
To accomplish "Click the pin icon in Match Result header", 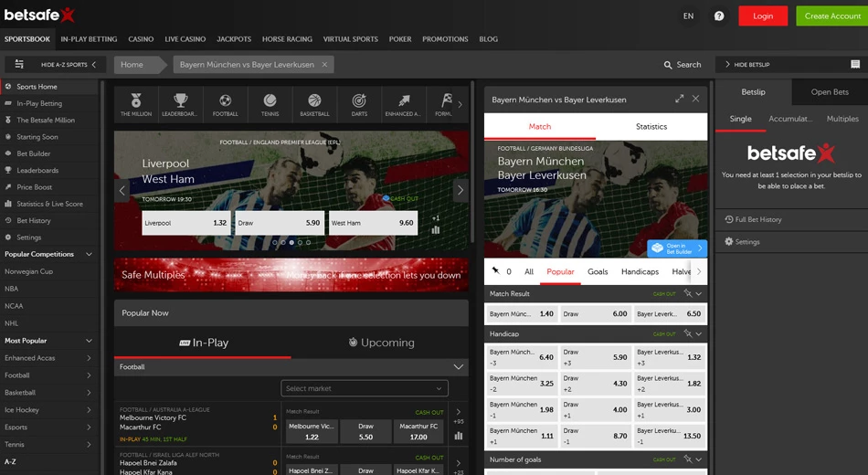I will click(x=687, y=294).
